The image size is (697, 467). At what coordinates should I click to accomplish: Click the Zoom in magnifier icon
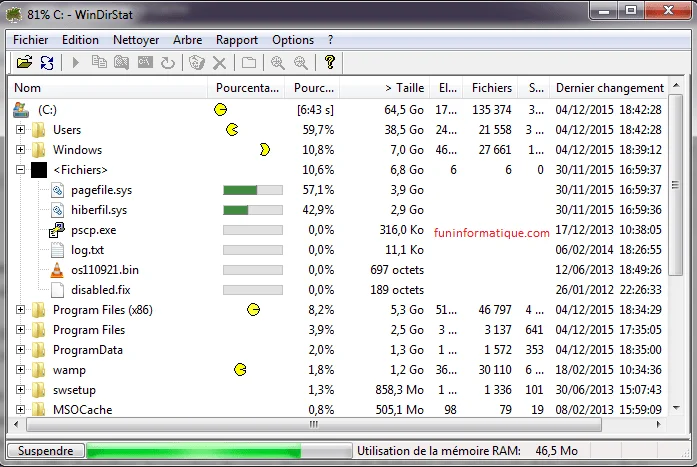coord(278,63)
